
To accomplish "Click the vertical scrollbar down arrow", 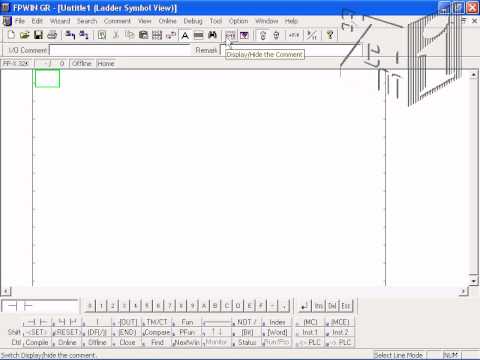I will pos(473,281).
